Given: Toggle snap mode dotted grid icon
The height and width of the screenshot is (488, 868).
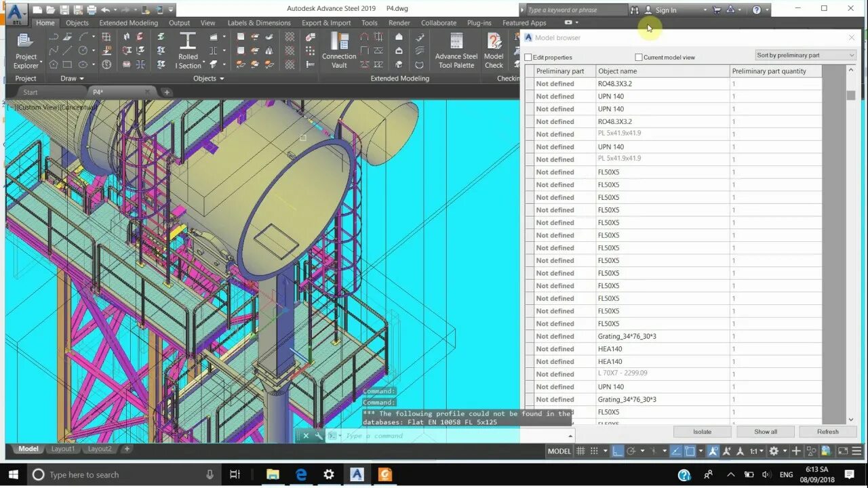Looking at the screenshot, I should coord(595,451).
